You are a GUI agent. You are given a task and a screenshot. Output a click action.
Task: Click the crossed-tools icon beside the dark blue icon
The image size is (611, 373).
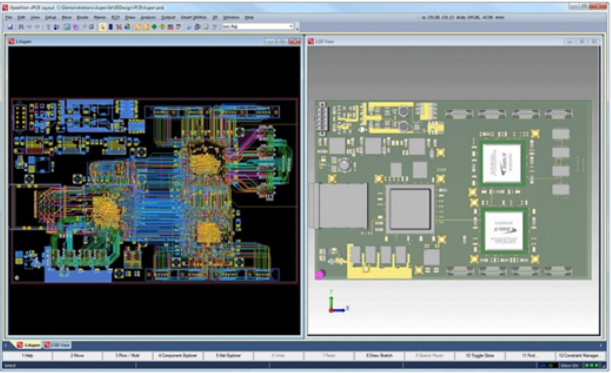click(x=119, y=27)
